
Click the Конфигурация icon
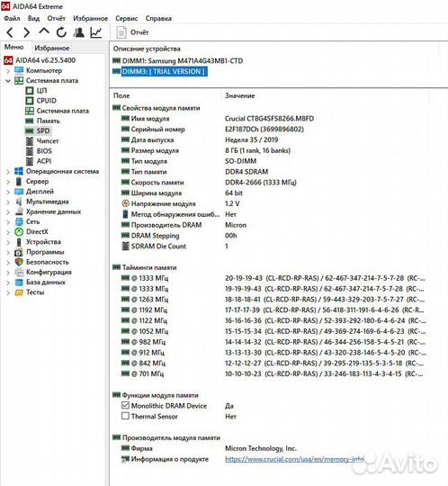point(19,272)
